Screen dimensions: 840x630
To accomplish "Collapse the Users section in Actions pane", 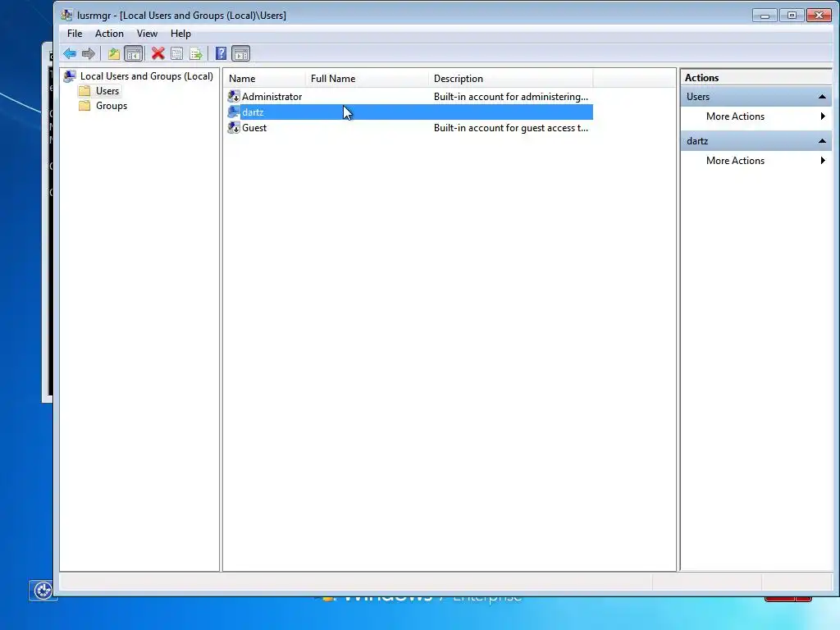I will click(822, 97).
